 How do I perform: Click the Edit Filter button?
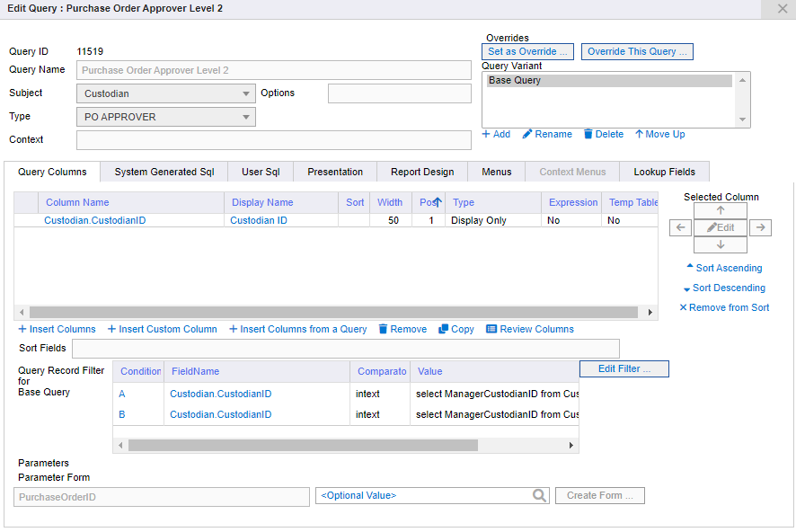(624, 368)
